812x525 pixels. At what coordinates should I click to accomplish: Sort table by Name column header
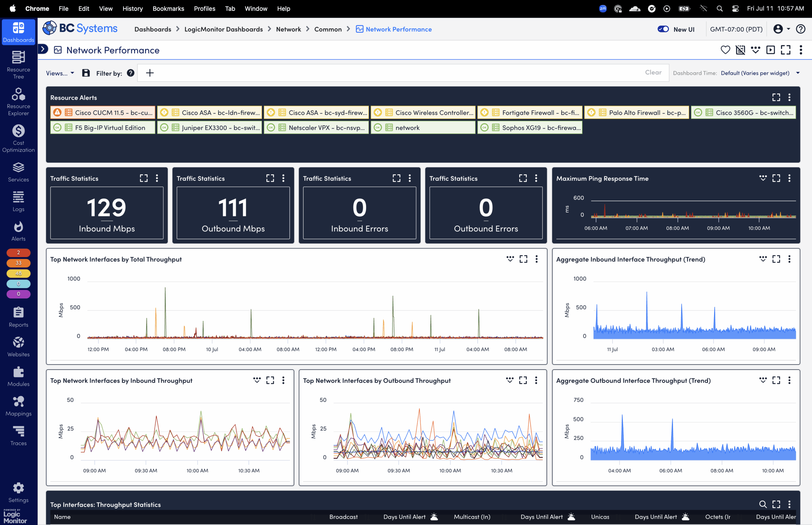point(62,517)
